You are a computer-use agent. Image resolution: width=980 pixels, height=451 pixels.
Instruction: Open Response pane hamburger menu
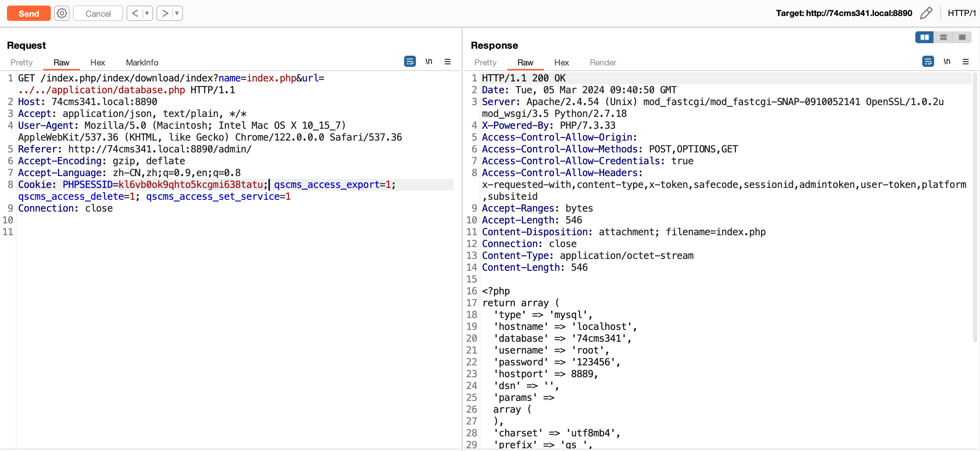(965, 61)
